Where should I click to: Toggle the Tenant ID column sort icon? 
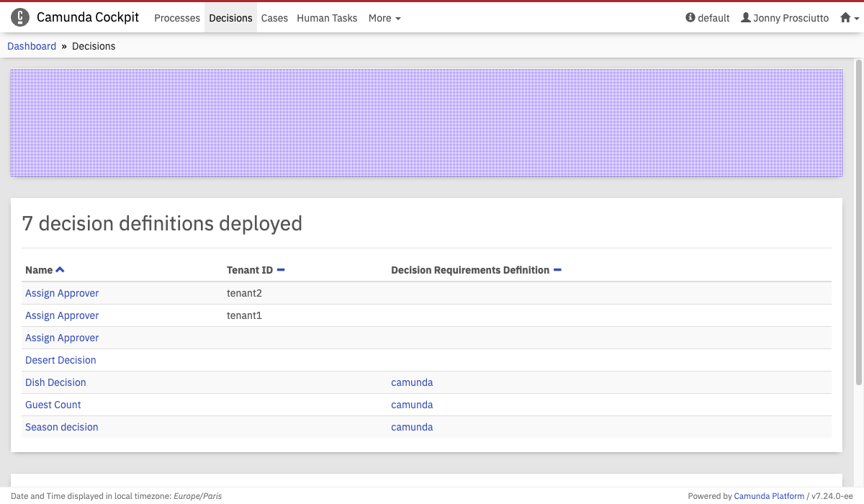click(281, 270)
